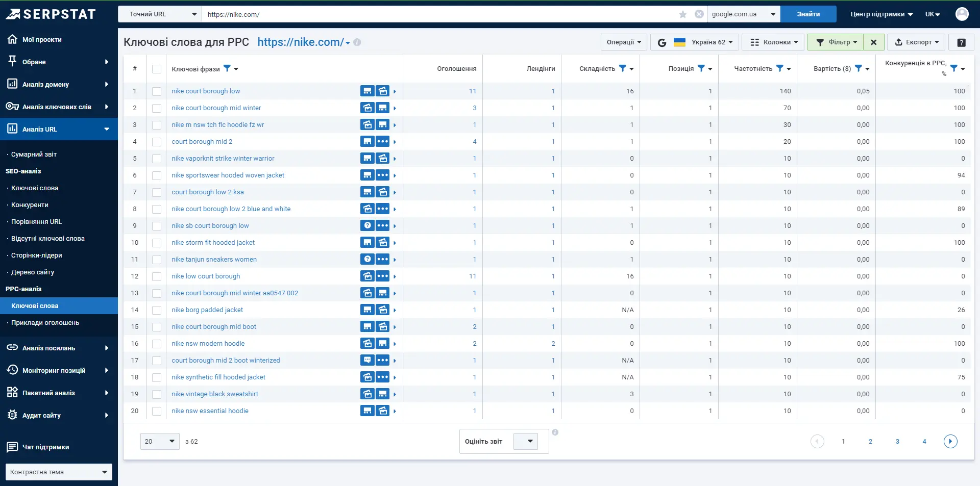Click question-mark icon for nike sb court borough low
980x486 pixels.
click(x=367, y=225)
